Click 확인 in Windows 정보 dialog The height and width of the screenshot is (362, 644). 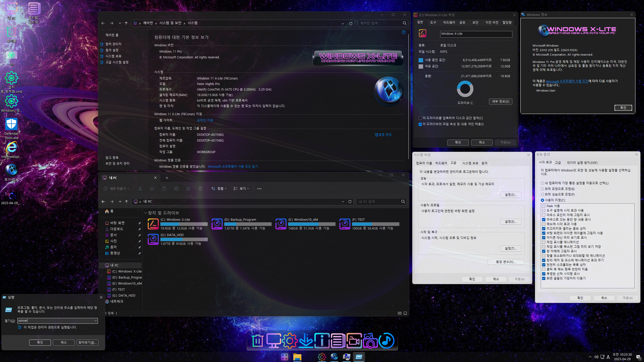623,108
